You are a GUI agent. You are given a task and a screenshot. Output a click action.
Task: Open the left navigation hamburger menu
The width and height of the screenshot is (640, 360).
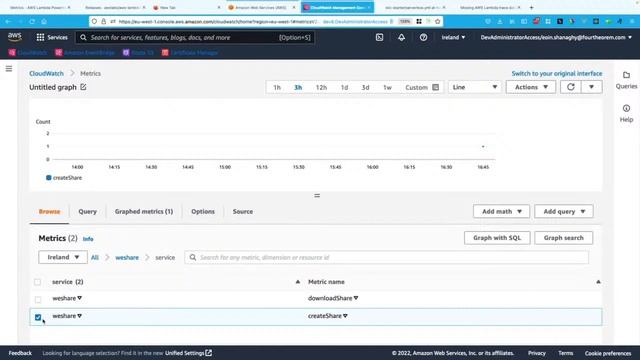pos(9,69)
